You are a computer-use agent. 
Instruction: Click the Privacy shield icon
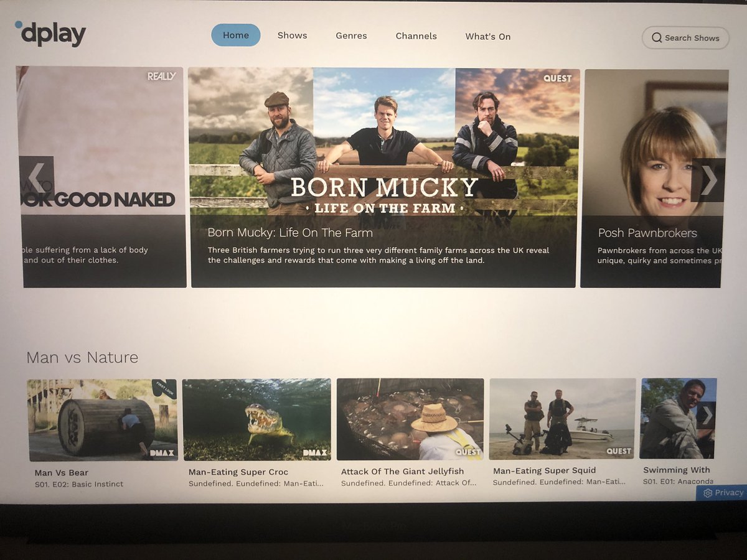[709, 492]
